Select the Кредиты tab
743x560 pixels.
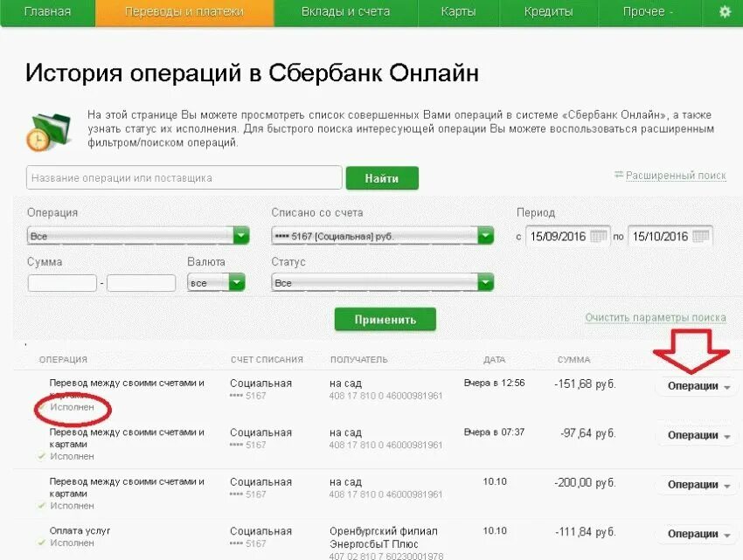click(548, 12)
